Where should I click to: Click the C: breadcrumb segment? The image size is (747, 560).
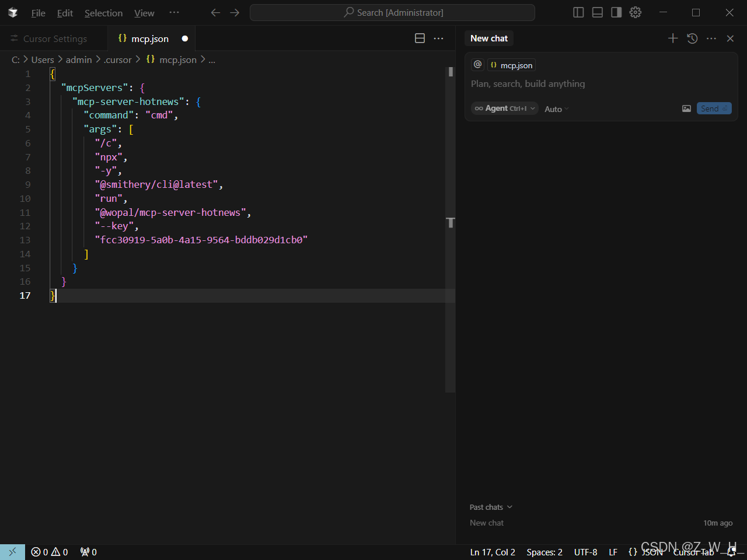16,60
